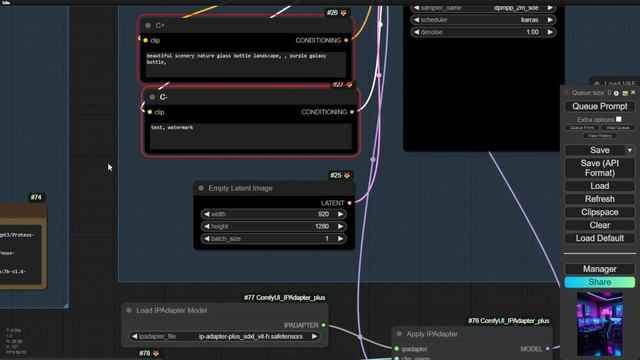Select next ipadapter_file option

pyautogui.click(x=314, y=336)
